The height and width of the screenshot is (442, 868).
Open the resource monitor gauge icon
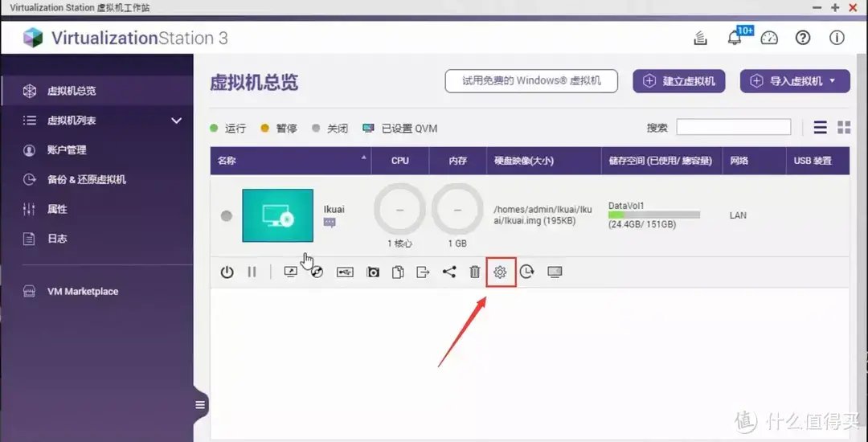pyautogui.click(x=769, y=38)
